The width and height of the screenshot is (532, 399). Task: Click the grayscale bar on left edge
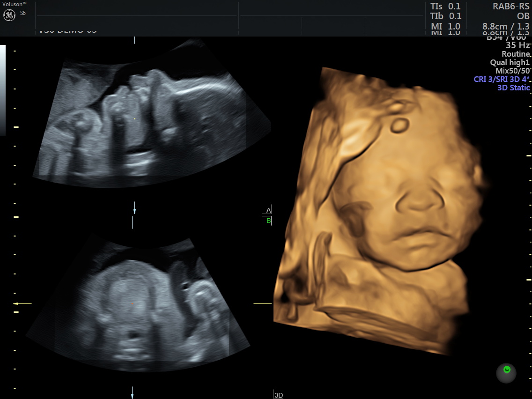click(3, 90)
